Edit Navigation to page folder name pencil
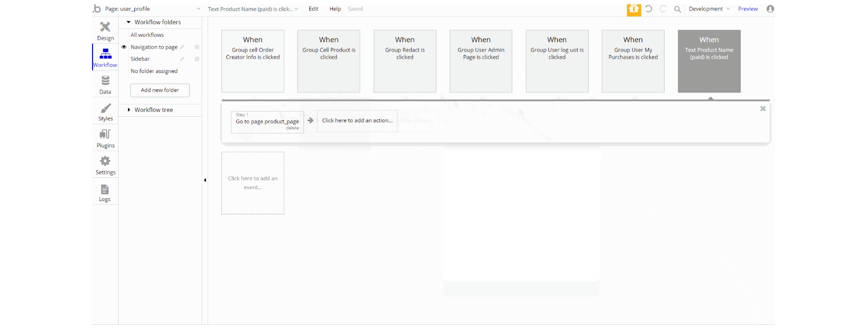 [182, 47]
